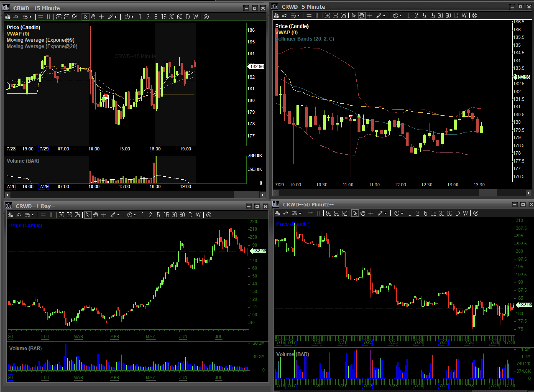Zoom out on the 5 Minute chart
534x392 pixels.
335,16
